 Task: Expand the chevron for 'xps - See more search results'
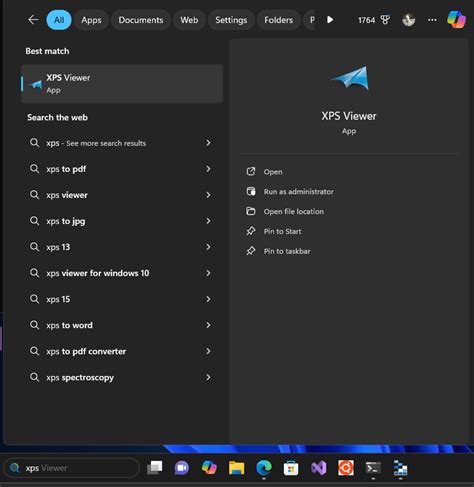(x=208, y=143)
